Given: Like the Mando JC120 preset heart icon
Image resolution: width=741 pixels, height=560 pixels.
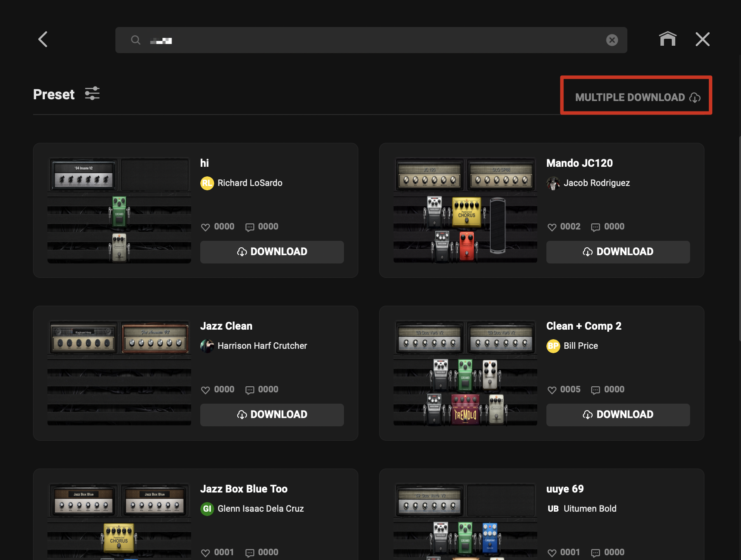Looking at the screenshot, I should [x=552, y=227].
